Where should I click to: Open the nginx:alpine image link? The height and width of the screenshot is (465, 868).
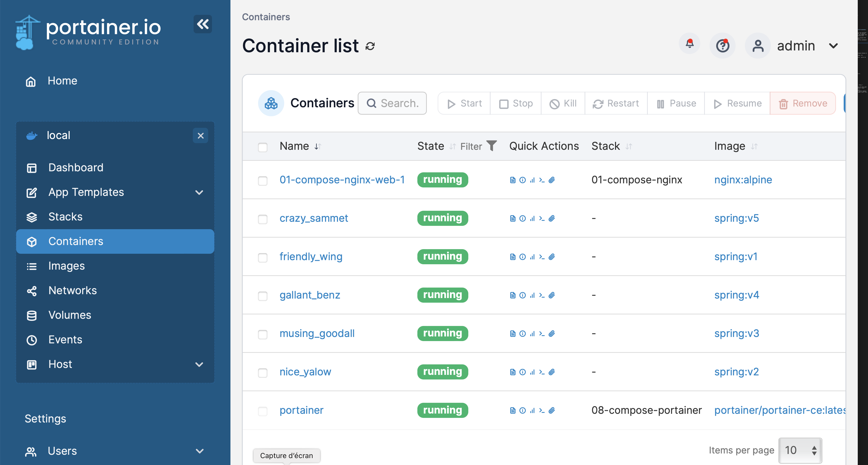743,179
